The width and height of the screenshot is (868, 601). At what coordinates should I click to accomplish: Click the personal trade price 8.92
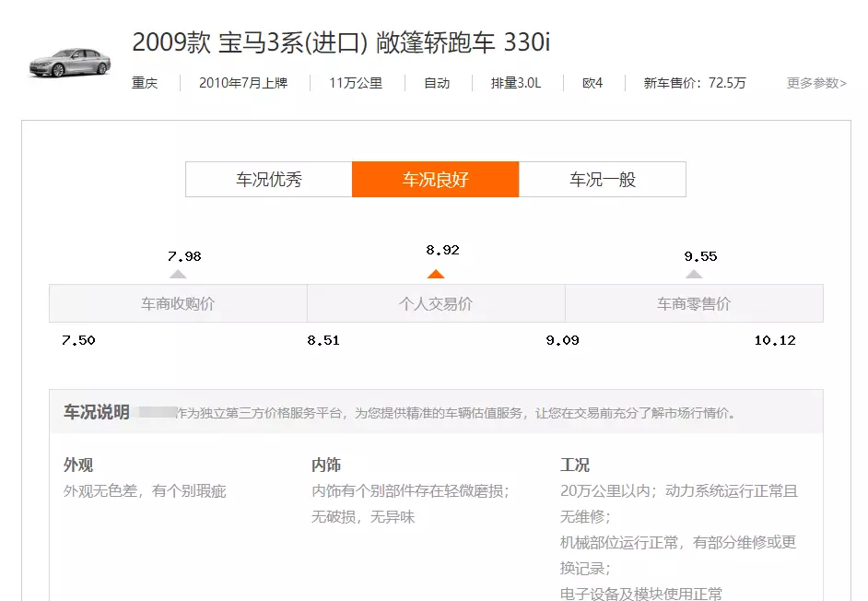442,250
